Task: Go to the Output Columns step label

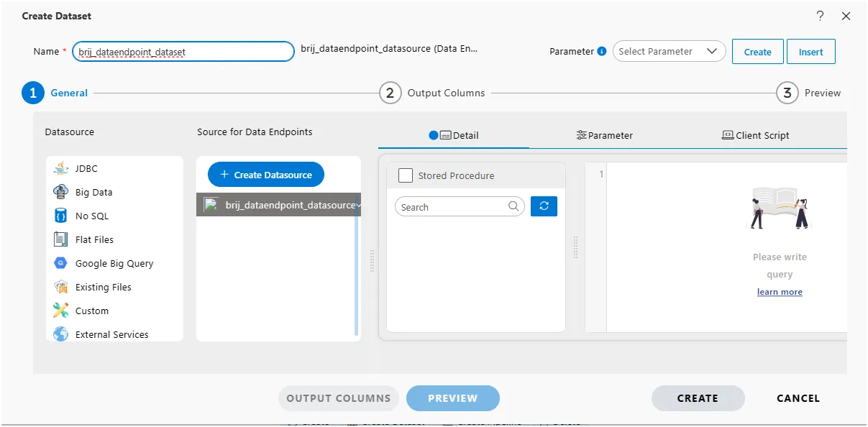Action: [446, 93]
